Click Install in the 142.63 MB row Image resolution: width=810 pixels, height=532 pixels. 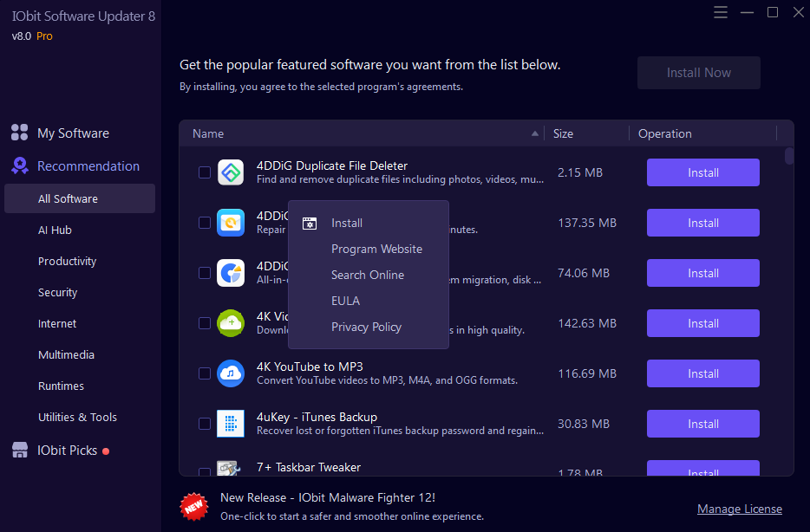(703, 323)
